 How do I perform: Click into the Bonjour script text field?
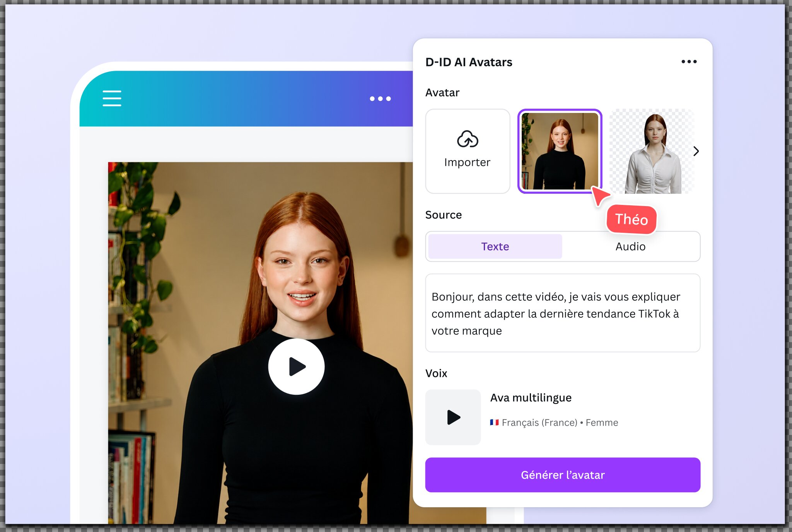tap(563, 313)
